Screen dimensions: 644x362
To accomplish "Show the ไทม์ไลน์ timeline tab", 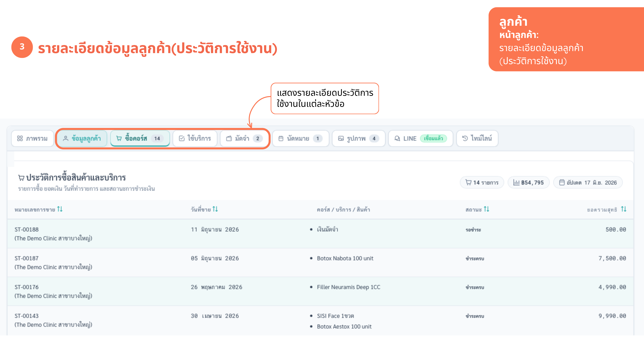I will pos(477,138).
